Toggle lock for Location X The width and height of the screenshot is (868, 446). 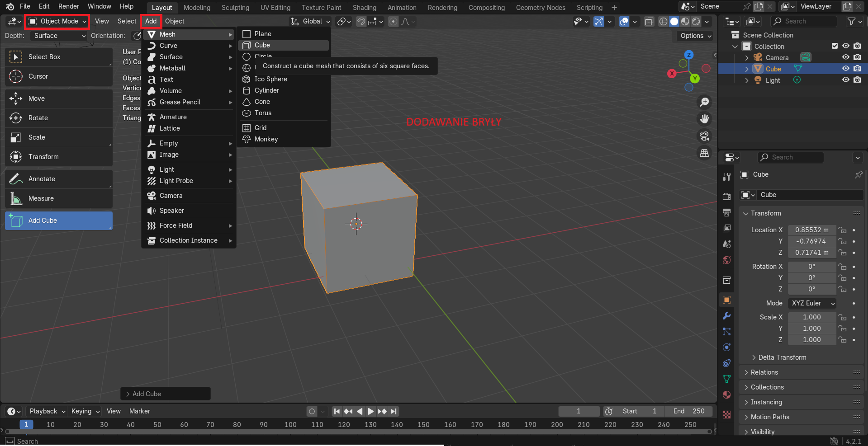(842, 230)
